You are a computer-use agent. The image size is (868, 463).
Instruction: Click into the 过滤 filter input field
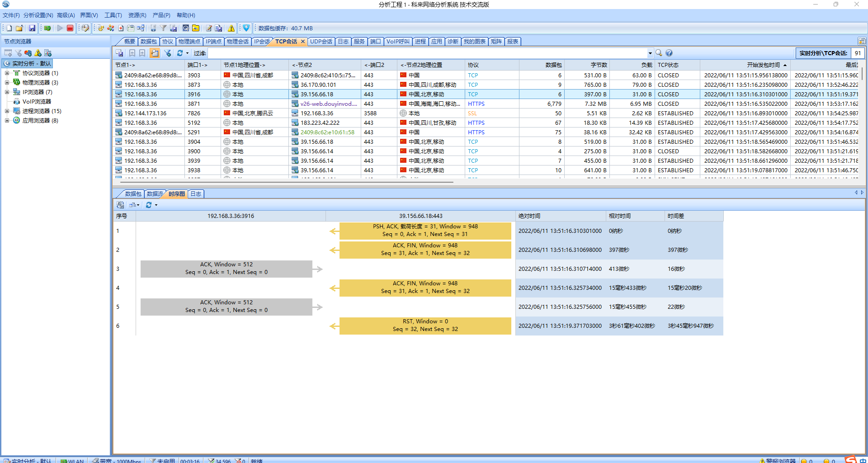click(427, 53)
